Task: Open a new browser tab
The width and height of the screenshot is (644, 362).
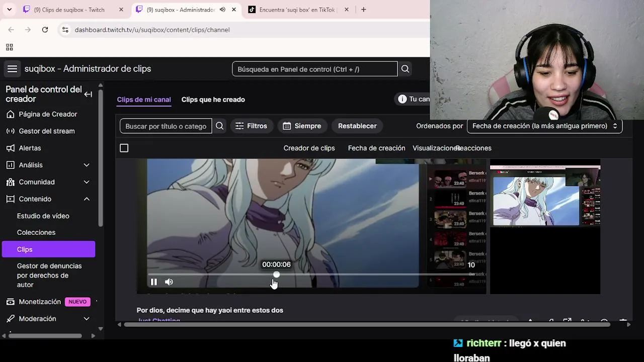Action: (363, 10)
